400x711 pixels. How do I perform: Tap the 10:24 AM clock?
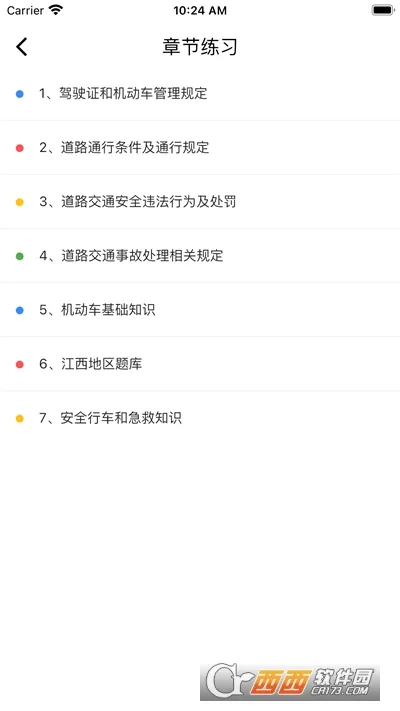pyautogui.click(x=200, y=10)
